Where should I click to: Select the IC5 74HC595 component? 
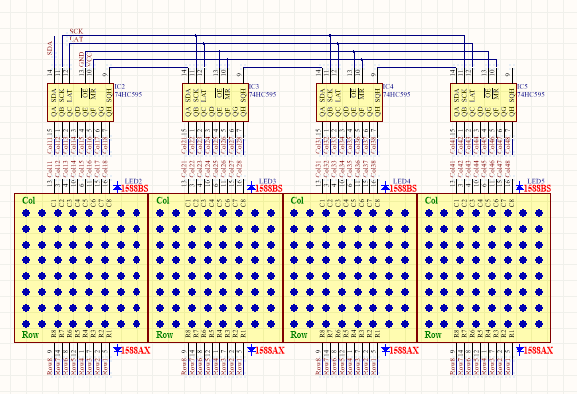484,102
